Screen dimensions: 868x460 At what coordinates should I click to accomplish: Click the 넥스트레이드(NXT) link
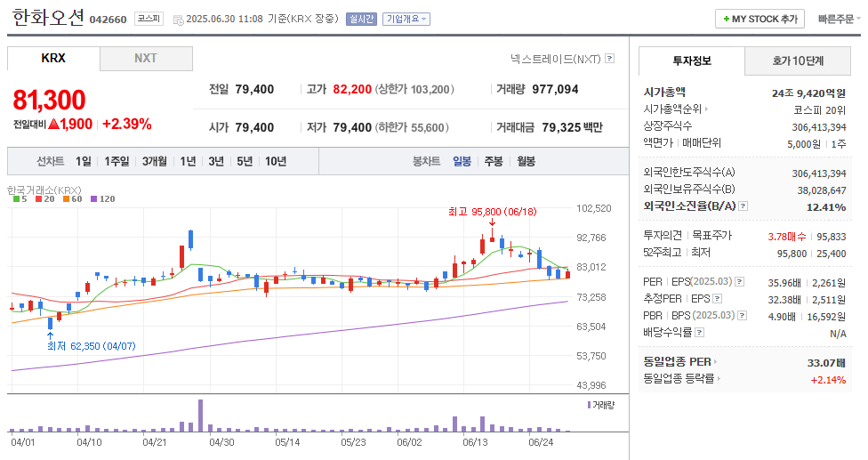[x=555, y=59]
